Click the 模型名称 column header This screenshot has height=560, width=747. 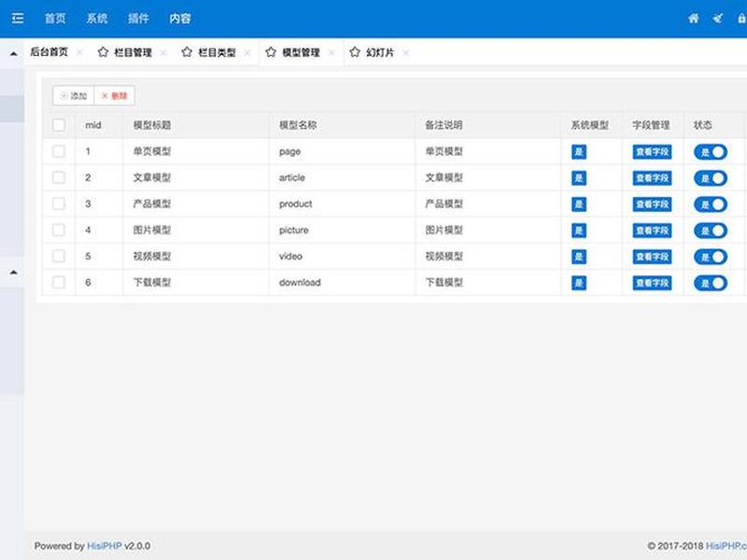click(x=298, y=125)
